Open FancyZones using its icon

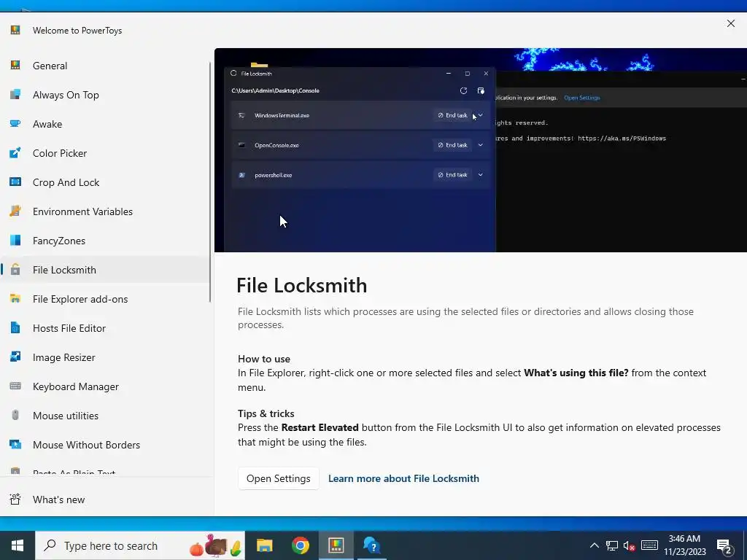15,240
